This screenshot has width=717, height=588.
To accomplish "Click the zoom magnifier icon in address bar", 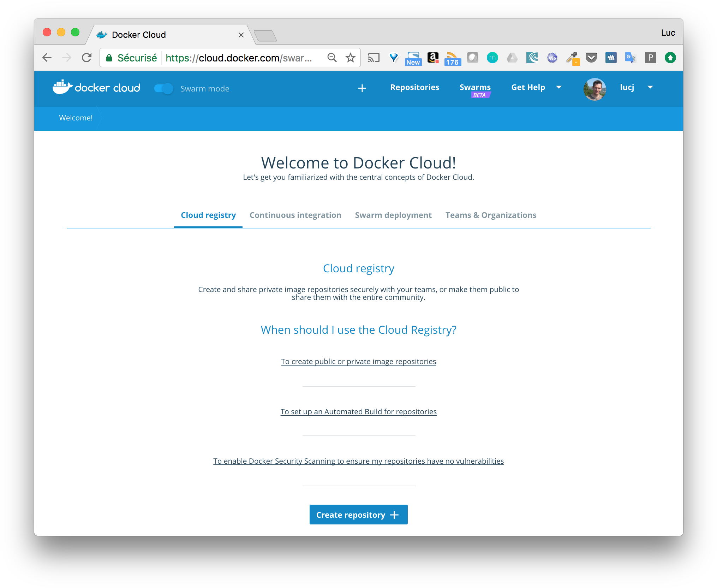I will tap(332, 58).
